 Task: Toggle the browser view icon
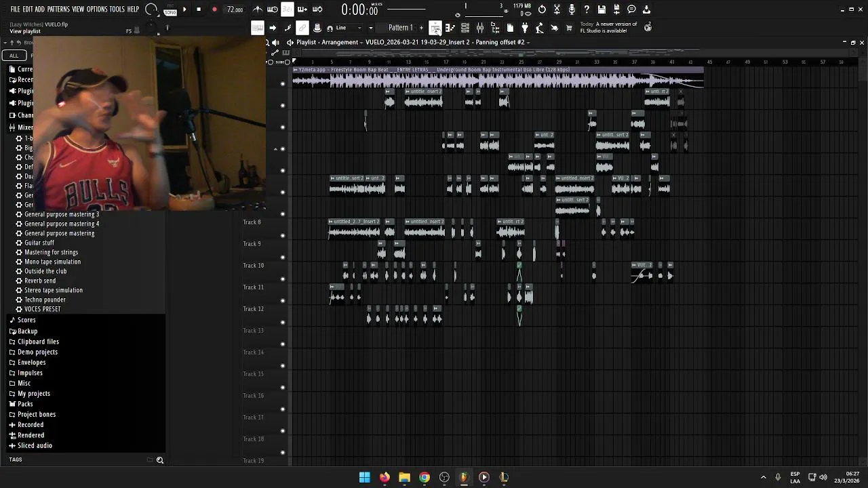point(495,28)
